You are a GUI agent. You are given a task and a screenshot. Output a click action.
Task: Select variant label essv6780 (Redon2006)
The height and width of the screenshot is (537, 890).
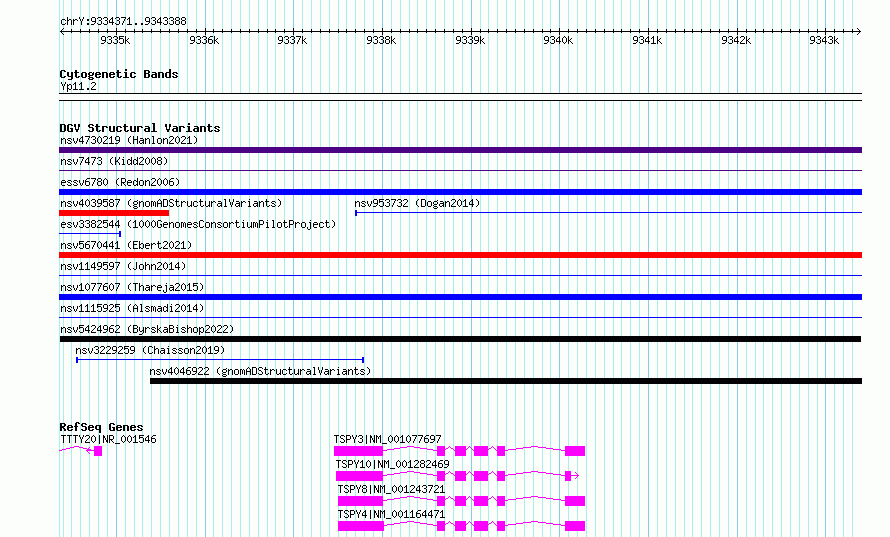tap(120, 182)
